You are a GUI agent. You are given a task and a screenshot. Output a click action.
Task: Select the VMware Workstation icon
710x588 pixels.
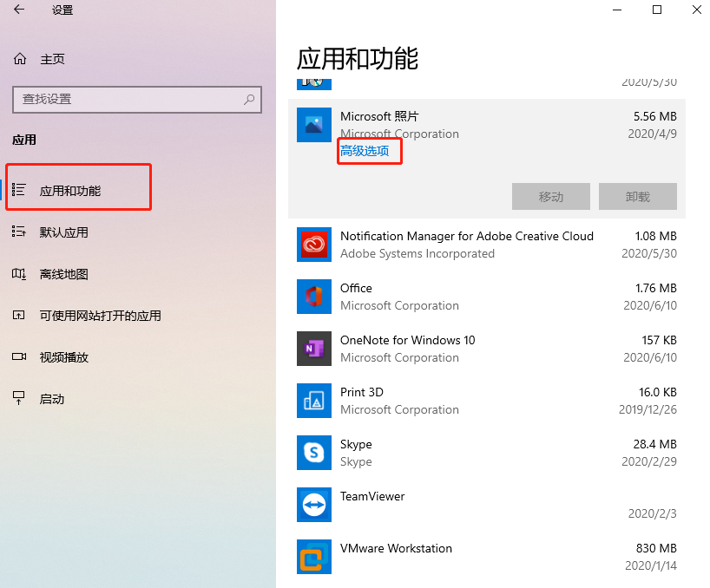[x=314, y=556]
